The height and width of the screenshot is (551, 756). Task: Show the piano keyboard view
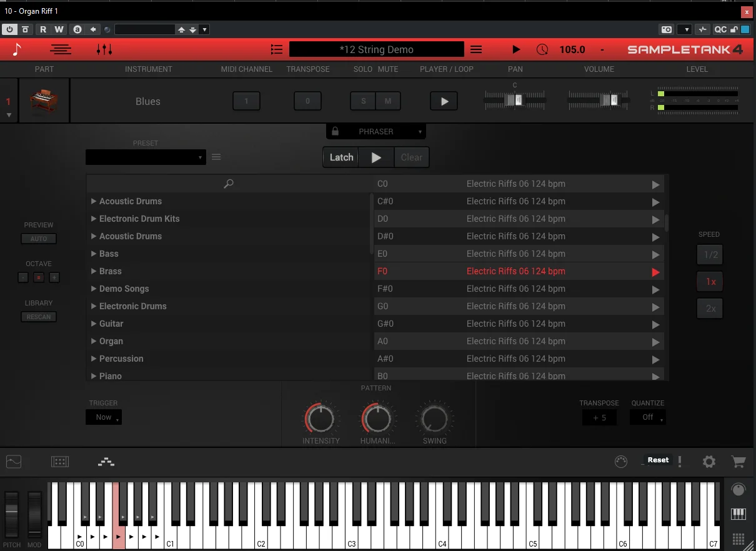739,514
